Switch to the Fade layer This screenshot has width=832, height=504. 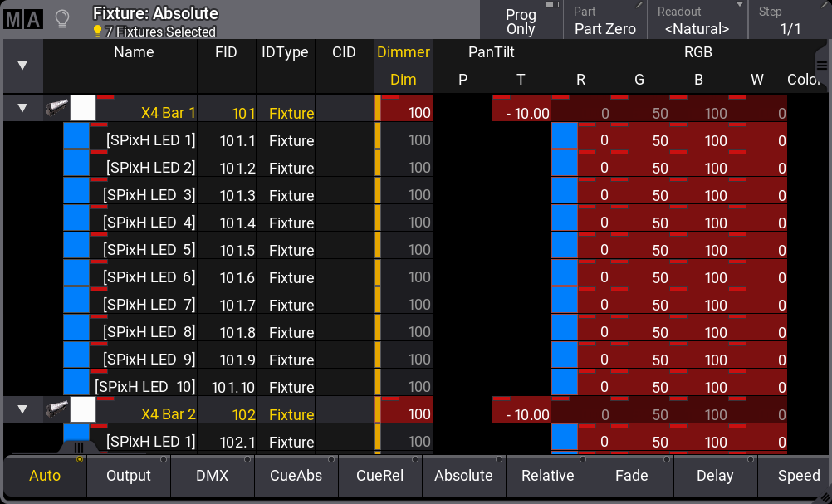point(631,476)
